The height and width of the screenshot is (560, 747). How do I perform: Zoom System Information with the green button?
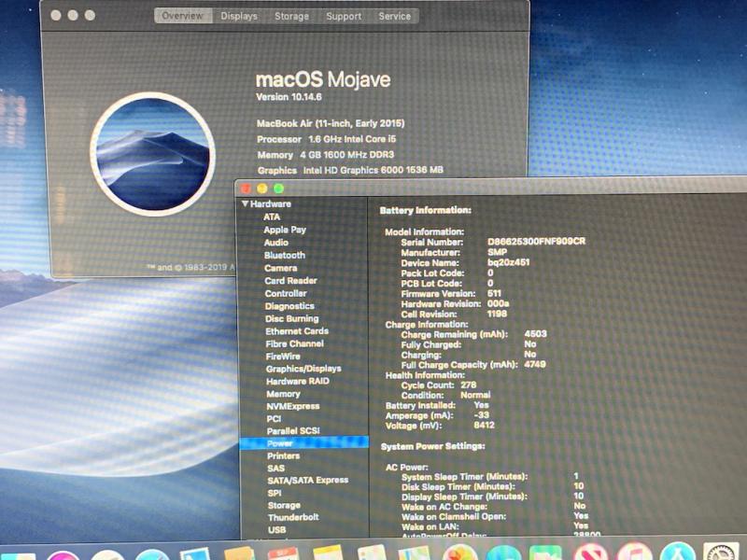(278, 189)
